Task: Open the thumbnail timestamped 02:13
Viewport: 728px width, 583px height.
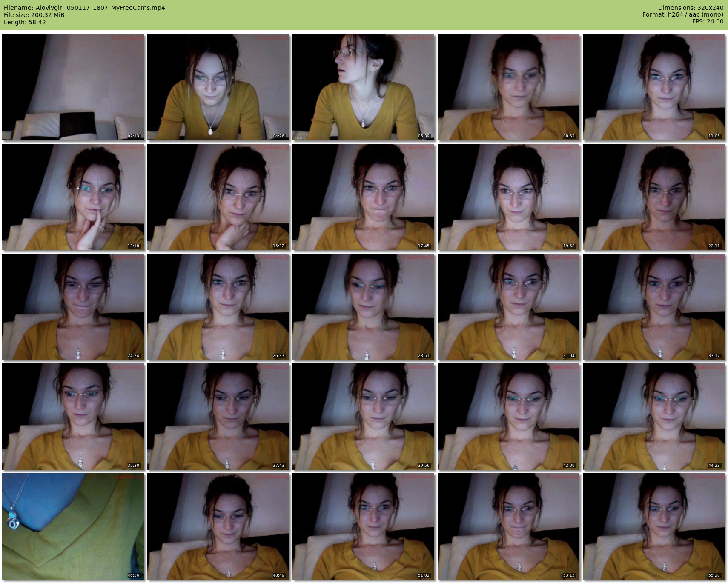Action: (x=73, y=87)
